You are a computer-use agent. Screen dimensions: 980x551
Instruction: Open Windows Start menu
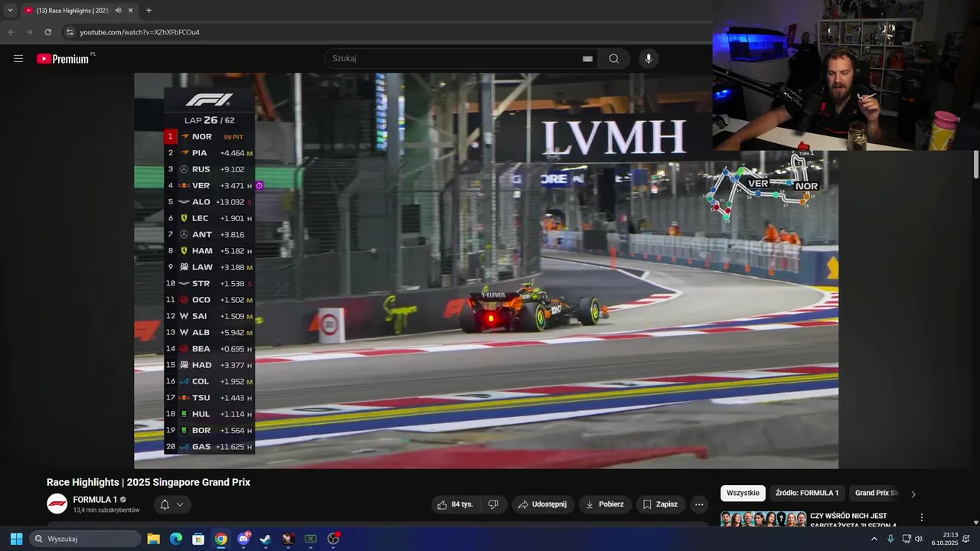[x=16, y=539]
